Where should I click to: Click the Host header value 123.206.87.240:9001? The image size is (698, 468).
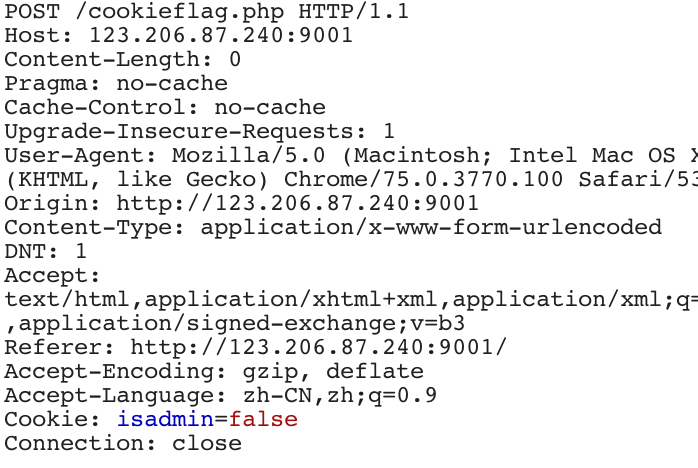pyautogui.click(x=221, y=35)
